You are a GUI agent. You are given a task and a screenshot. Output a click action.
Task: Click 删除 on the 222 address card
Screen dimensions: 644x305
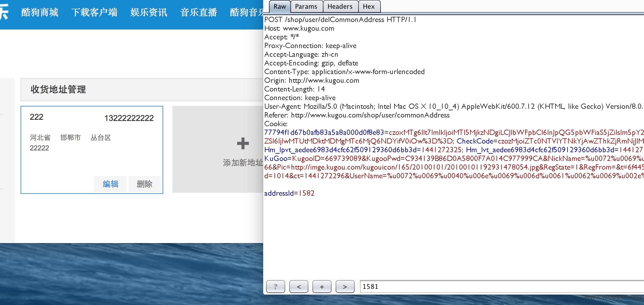coord(144,184)
